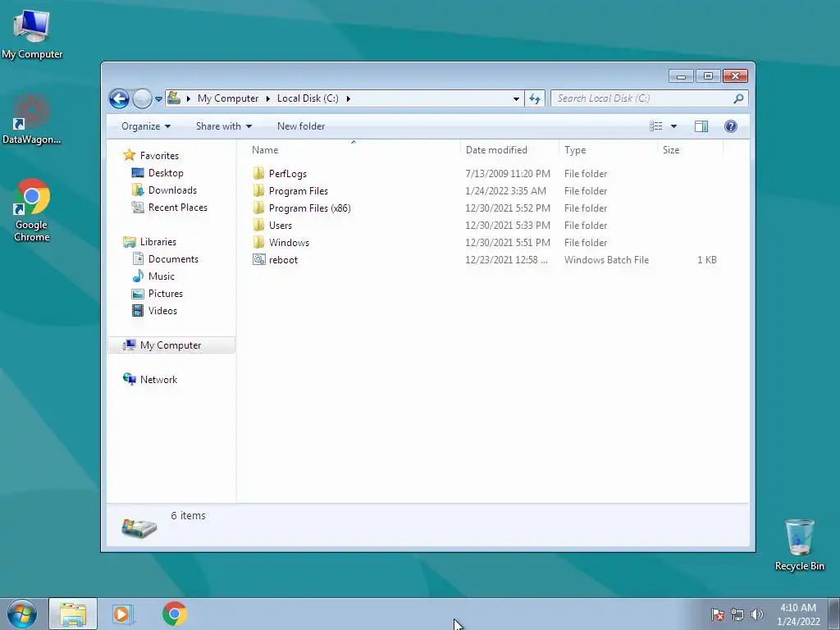Select Local Disk (C:) breadcrumb segment
This screenshot has height=630, width=840.
[308, 98]
